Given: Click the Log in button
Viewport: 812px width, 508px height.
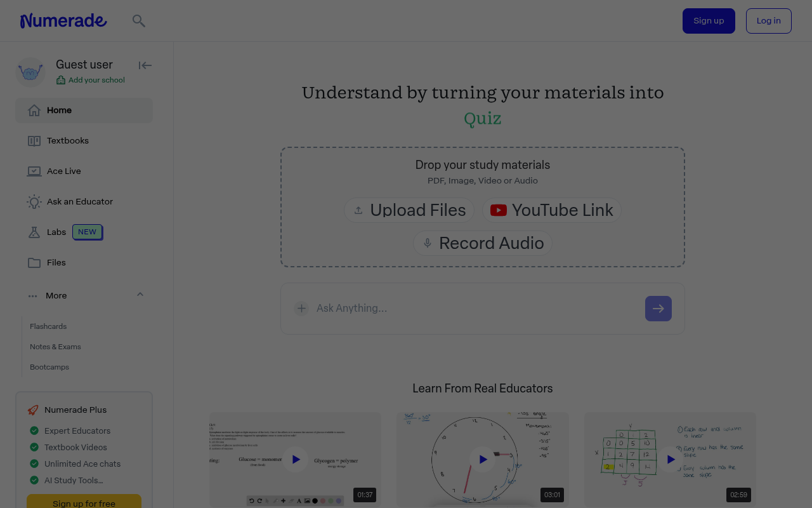Looking at the screenshot, I should (x=769, y=21).
